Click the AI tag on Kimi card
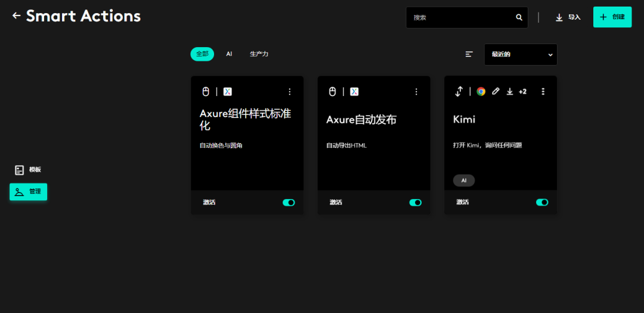The image size is (644, 313). [x=464, y=180]
